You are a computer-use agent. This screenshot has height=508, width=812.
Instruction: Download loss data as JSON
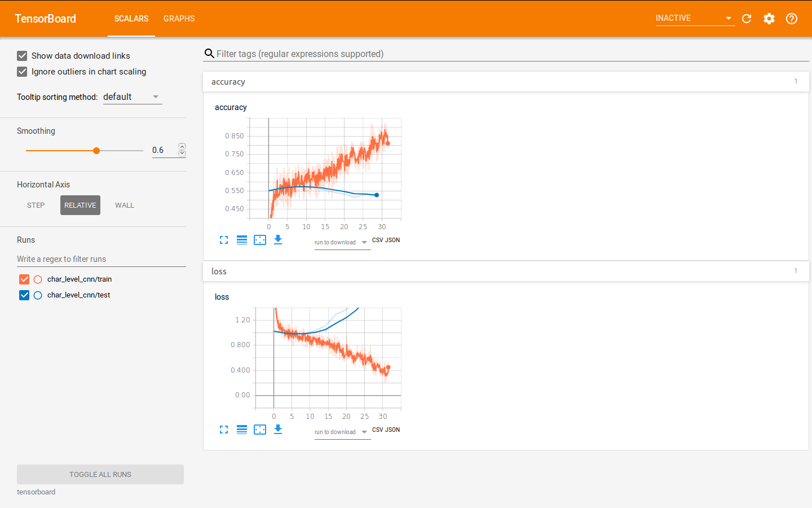[392, 430]
